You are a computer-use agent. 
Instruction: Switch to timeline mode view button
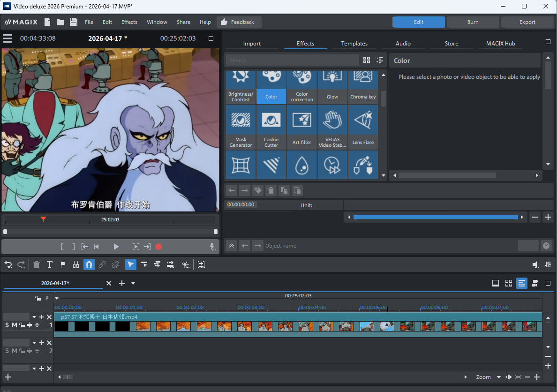[521, 283]
